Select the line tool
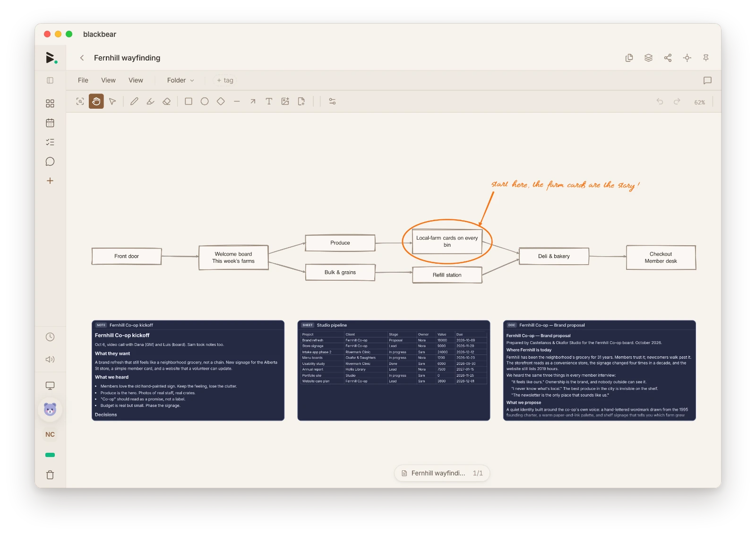The image size is (756, 535). (x=237, y=101)
